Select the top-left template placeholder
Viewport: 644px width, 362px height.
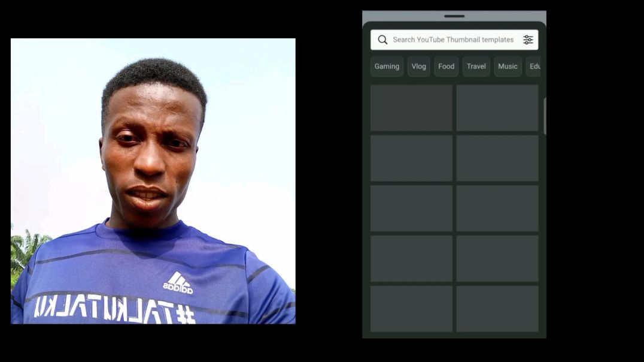(411, 108)
